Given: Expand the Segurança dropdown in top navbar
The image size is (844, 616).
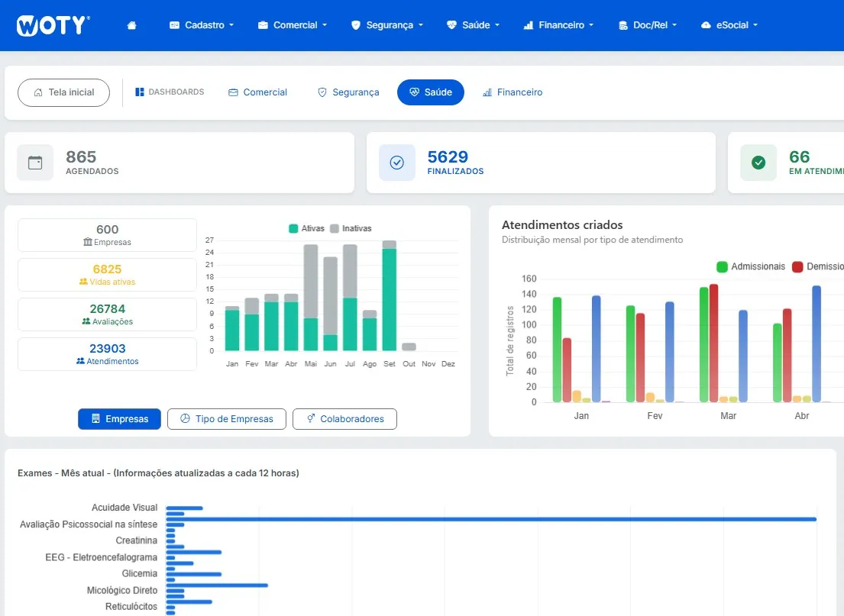Looking at the screenshot, I should coord(421,25).
